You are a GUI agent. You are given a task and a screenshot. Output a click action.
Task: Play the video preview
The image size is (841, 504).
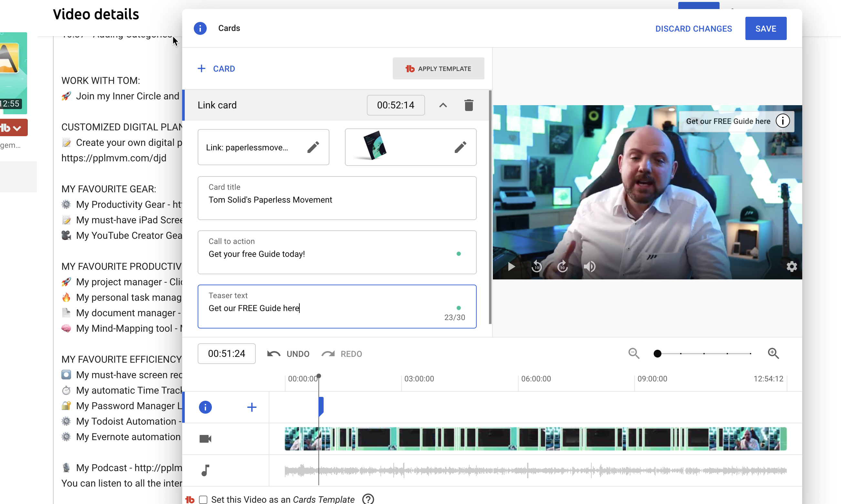tap(511, 267)
